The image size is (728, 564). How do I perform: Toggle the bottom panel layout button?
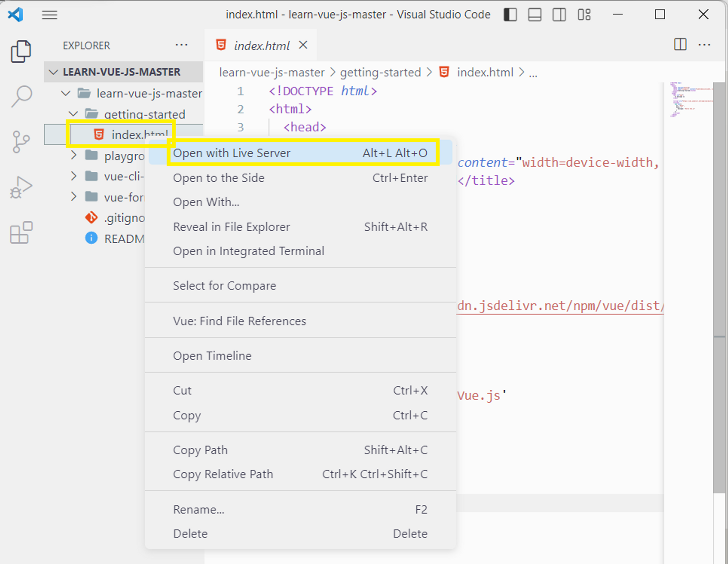[x=535, y=15]
